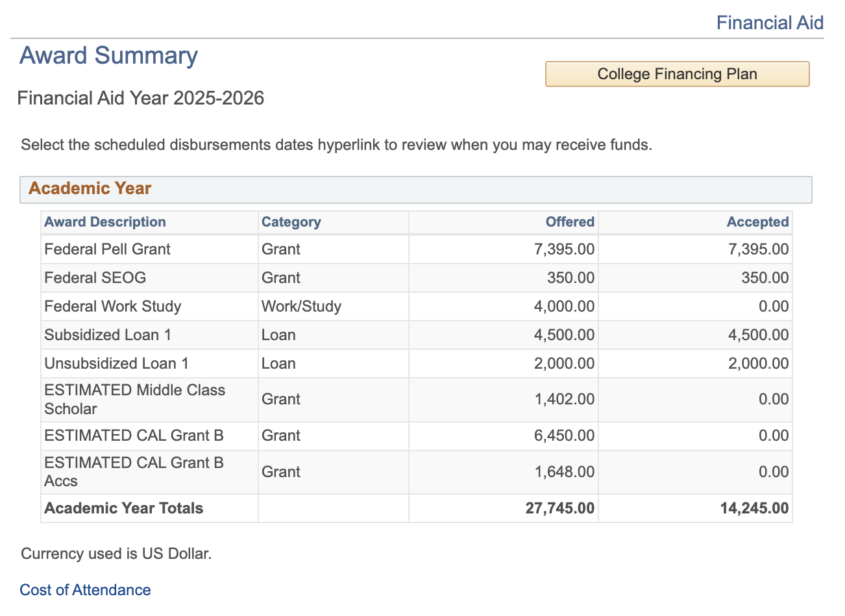Image resolution: width=845 pixels, height=616 pixels.
Task: Click the Accepted column header
Action: (x=757, y=222)
